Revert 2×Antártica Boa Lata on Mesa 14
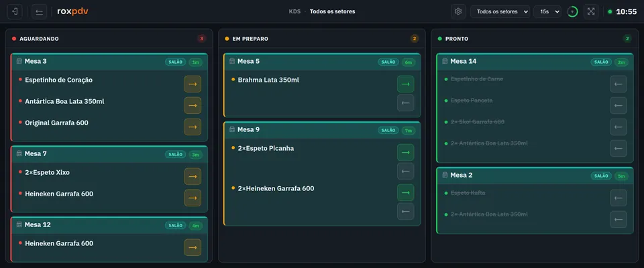Viewport: 644px width, 268px height. [x=618, y=148]
